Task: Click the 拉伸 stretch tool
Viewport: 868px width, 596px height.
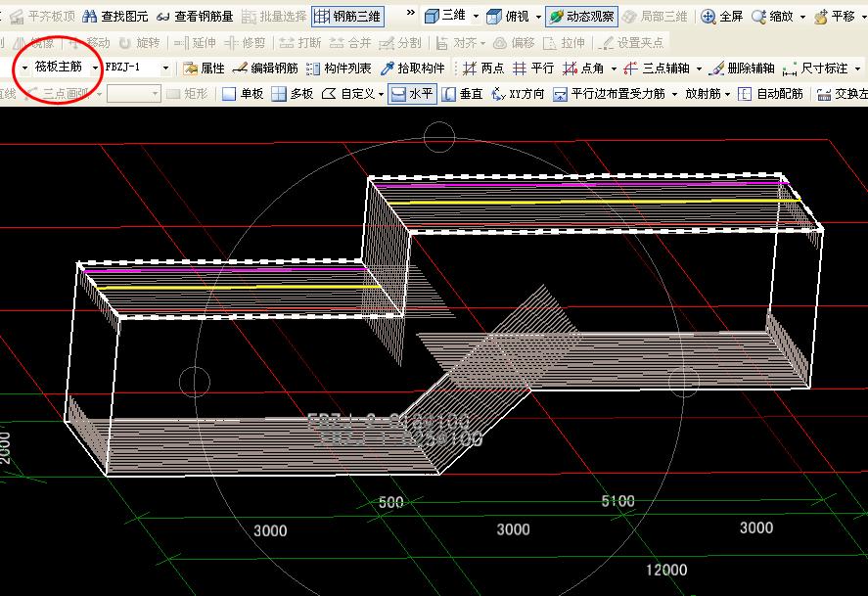Action: coord(564,43)
